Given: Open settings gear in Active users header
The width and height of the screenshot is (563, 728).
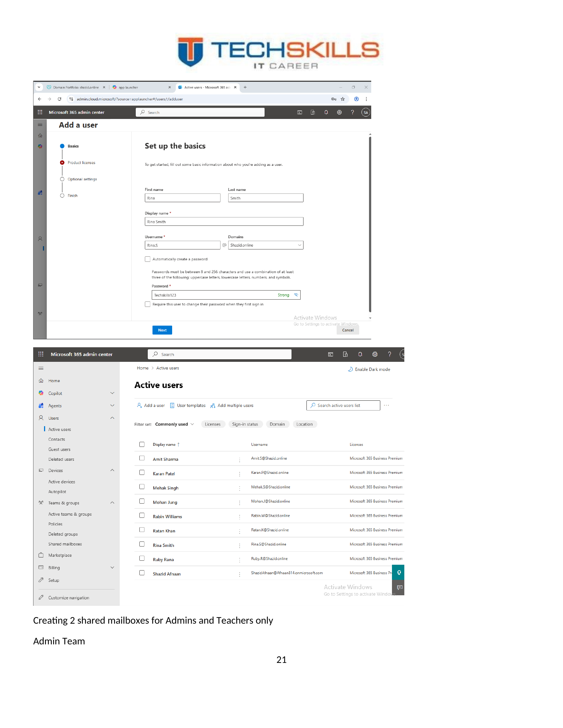Looking at the screenshot, I should [375, 354].
